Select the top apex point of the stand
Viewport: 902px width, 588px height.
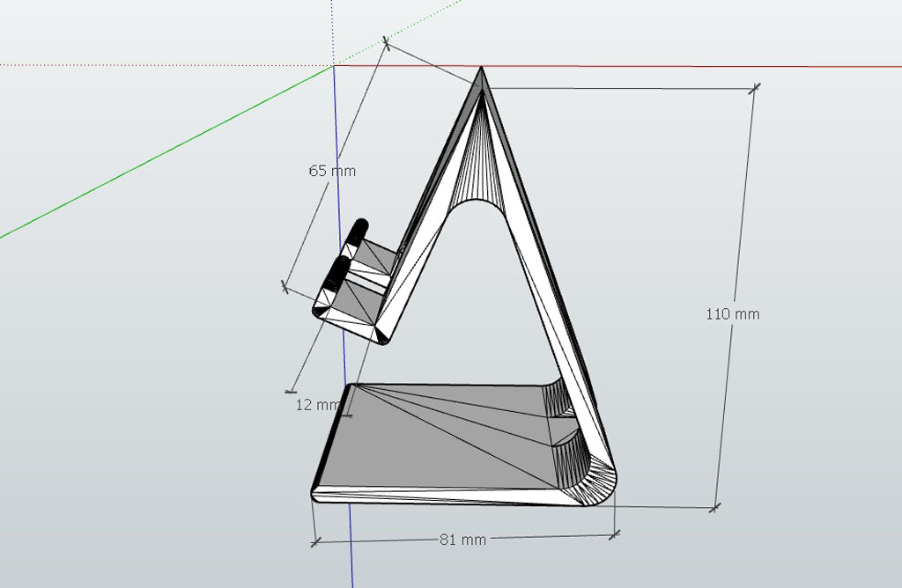tap(481, 70)
